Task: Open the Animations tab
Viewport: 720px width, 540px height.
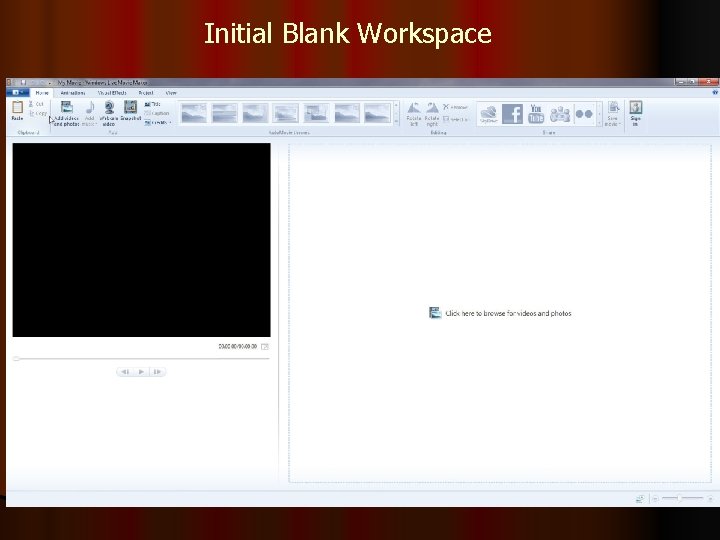Action: point(73,93)
